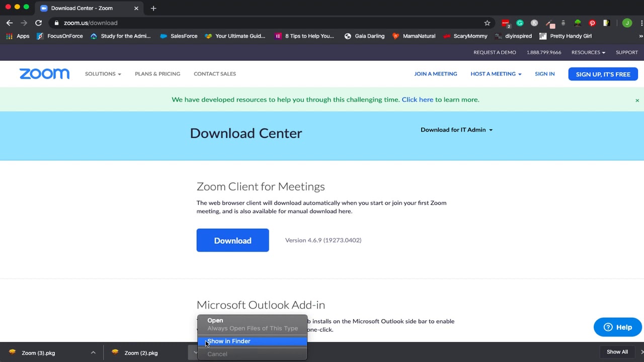The image size is (644, 362).
Task: Open the Chrome three-dot menu
Action: [x=641, y=23]
